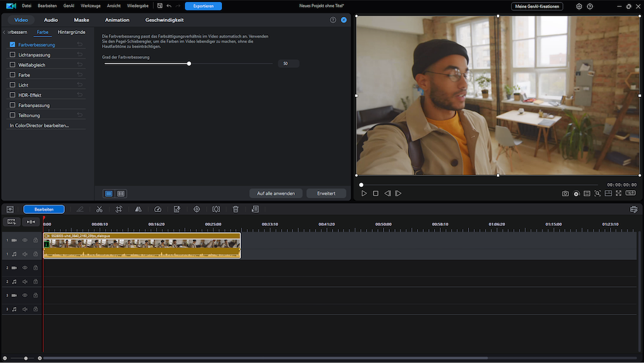Uncheck the Farbverbesserung checkbox
This screenshot has height=363, width=644.
coord(13,45)
